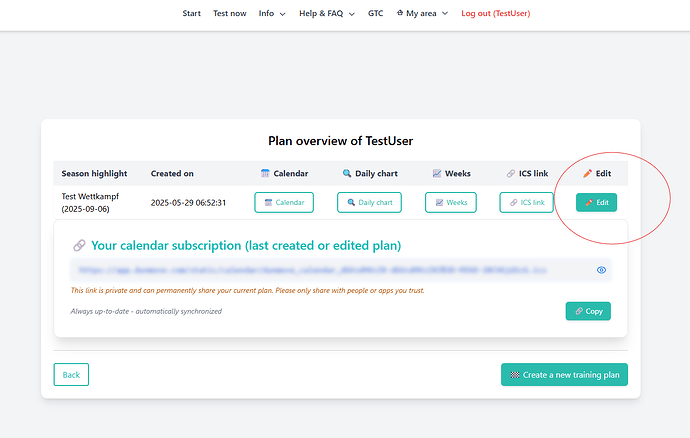Copy the calendar subscription link
This screenshot has width=690, height=438.
588,311
